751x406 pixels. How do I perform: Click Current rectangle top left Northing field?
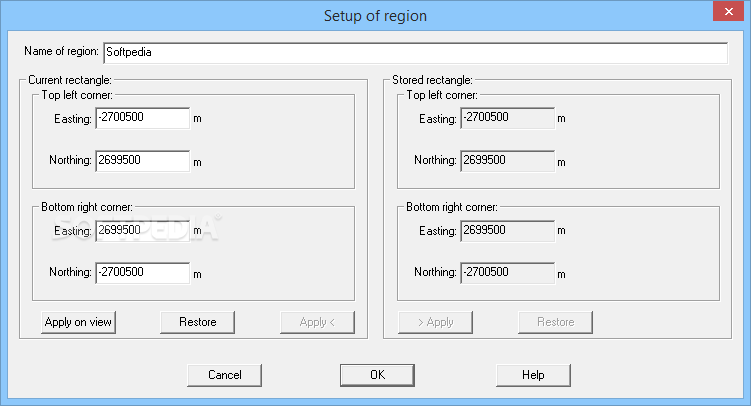pyautogui.click(x=142, y=161)
